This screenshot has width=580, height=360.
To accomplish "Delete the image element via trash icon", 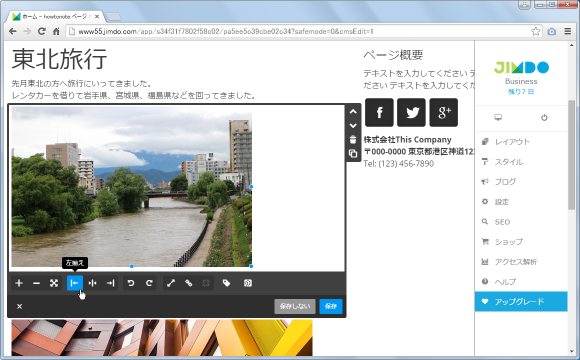I will point(353,139).
